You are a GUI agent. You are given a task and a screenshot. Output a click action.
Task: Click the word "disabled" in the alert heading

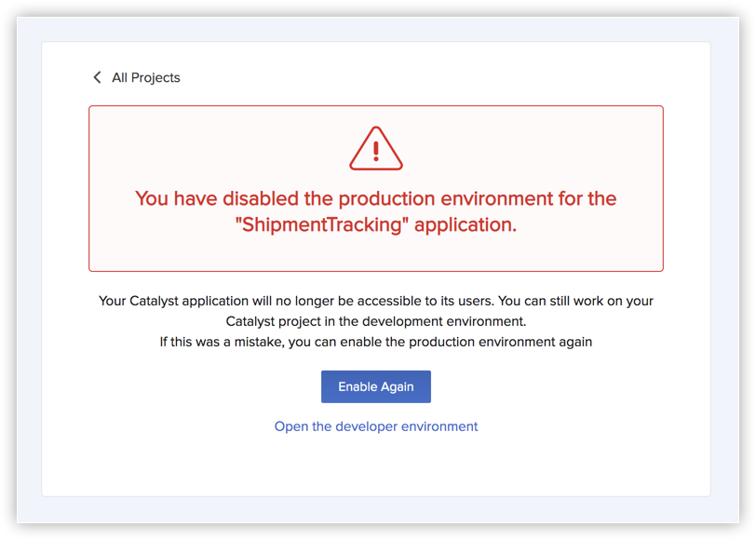tap(261, 198)
